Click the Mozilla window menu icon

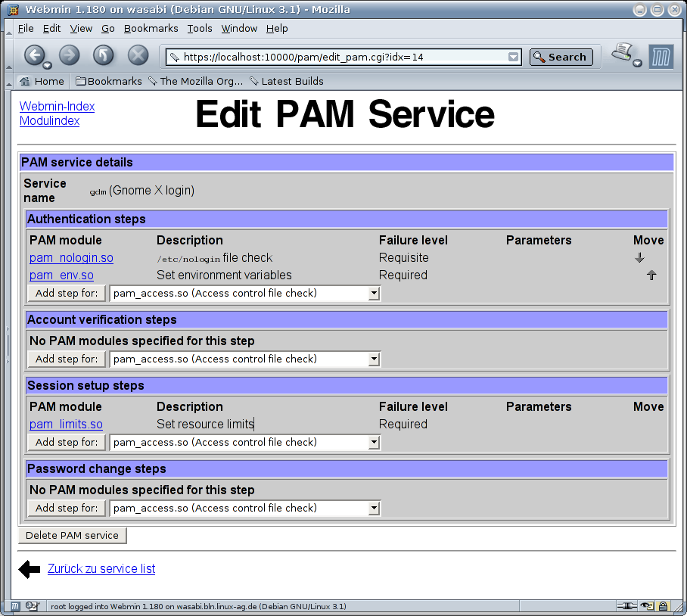[13, 9]
